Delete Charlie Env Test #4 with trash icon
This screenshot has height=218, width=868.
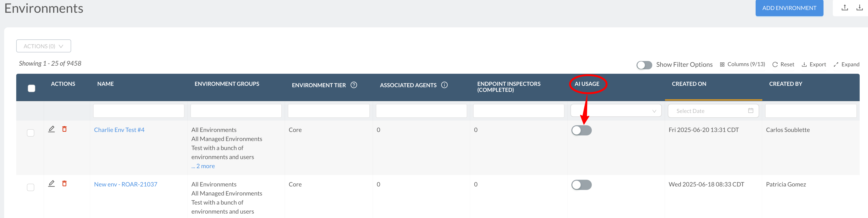[x=64, y=129]
